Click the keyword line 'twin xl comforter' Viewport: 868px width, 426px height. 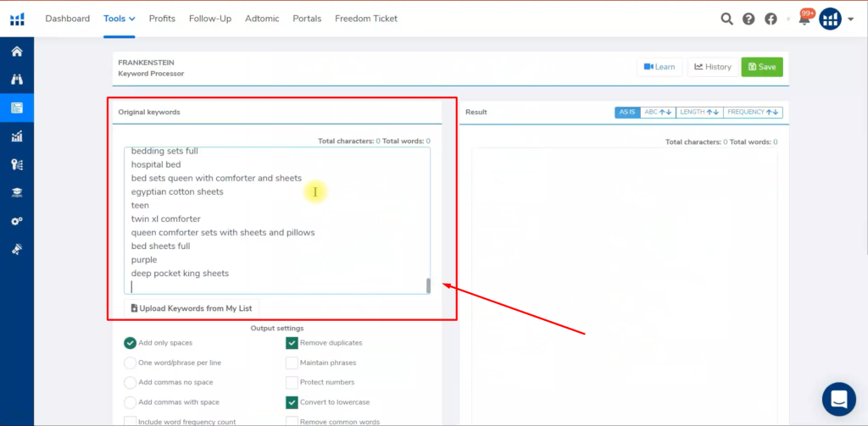[x=166, y=219]
